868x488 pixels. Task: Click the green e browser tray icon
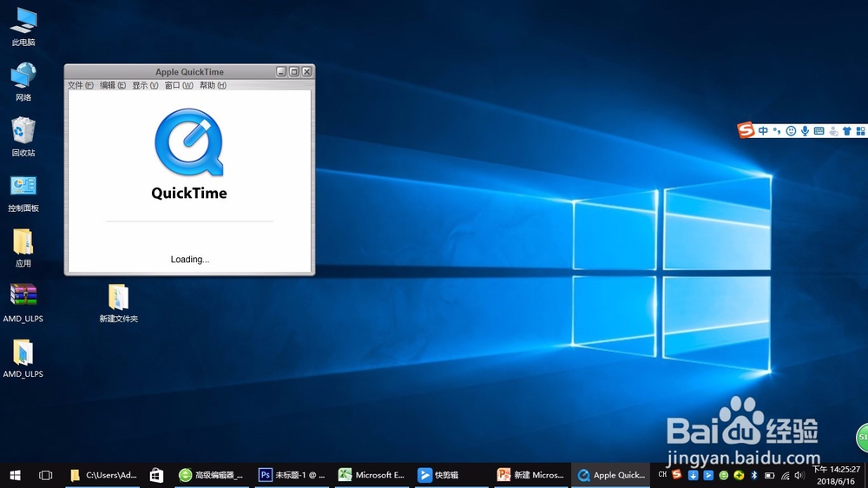tap(723, 475)
